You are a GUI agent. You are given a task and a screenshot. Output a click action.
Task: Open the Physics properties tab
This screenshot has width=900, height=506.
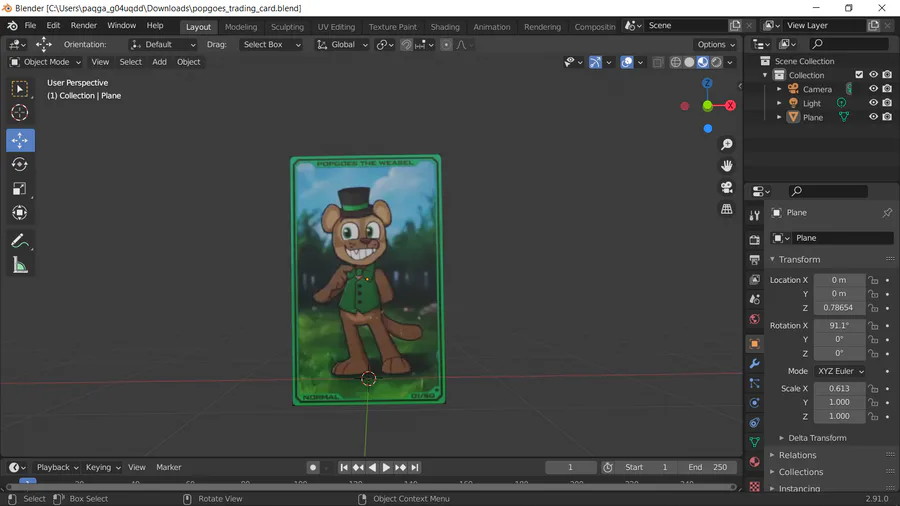pyautogui.click(x=755, y=403)
